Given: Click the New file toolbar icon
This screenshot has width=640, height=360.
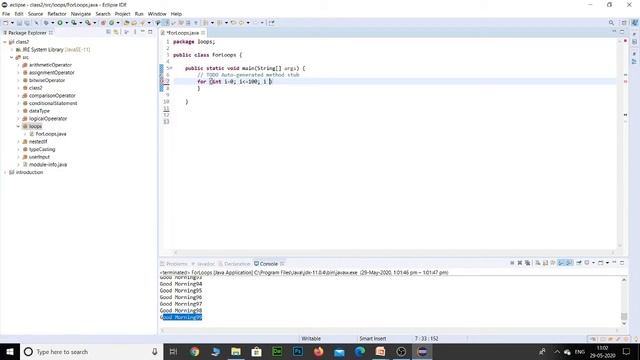Looking at the screenshot, I should pyautogui.click(x=5, y=23).
